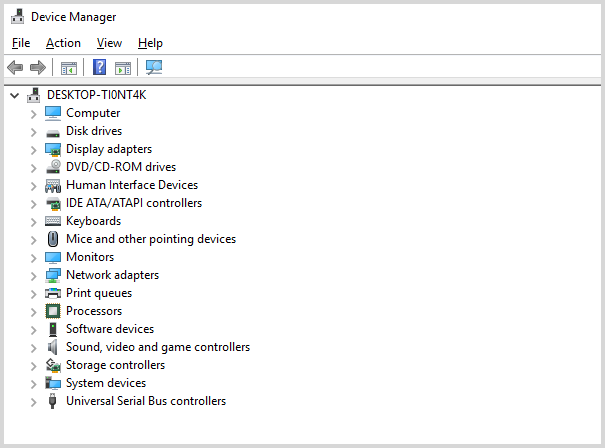Screen dimensions: 605x448
Task: Select the Disk drives label
Action: [x=94, y=131]
